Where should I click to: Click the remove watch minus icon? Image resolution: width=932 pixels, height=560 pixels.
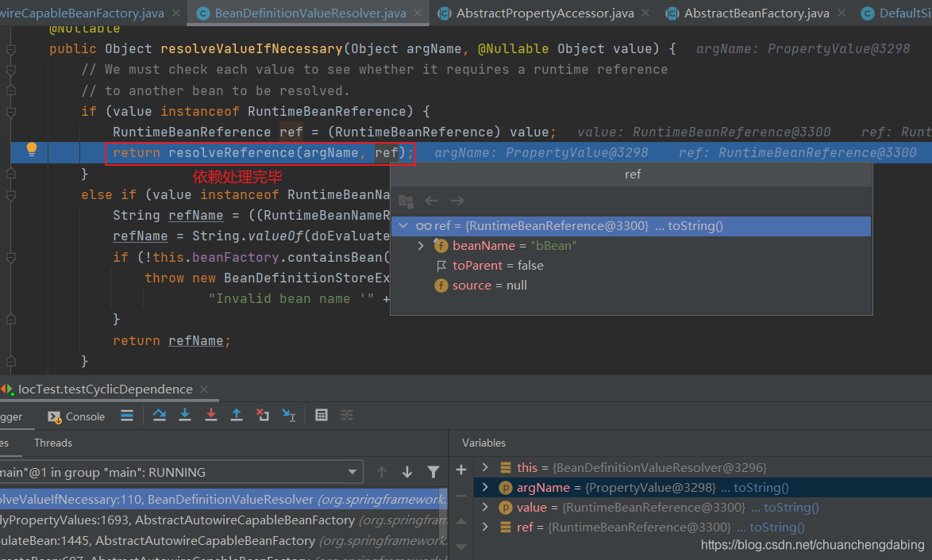[461, 495]
